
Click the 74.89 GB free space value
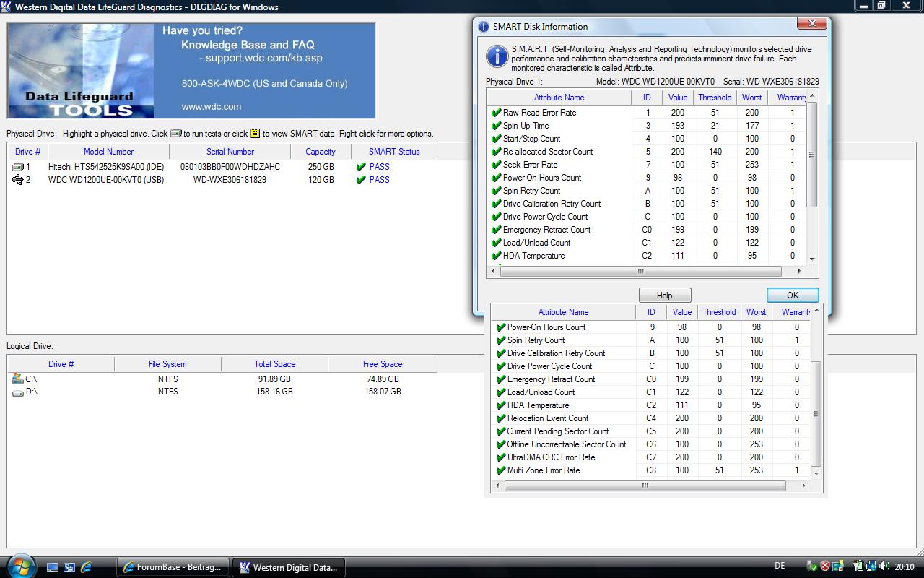(383, 379)
